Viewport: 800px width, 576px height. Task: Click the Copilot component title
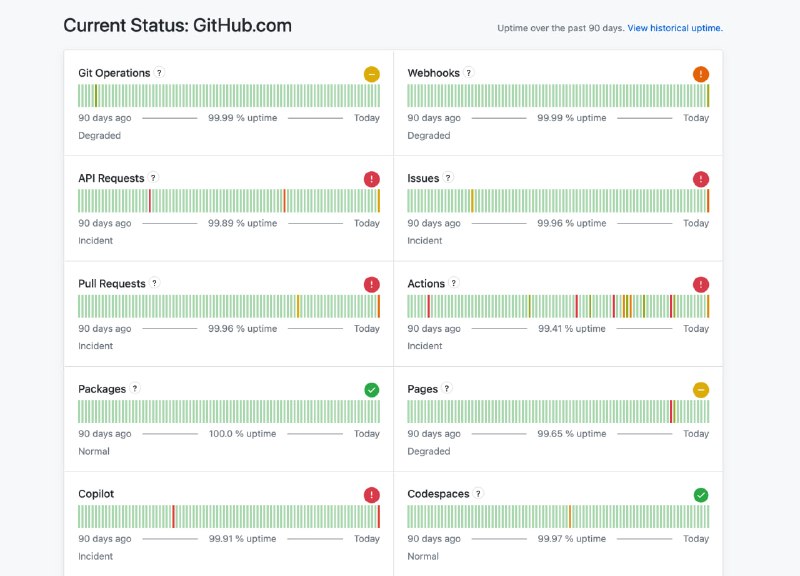click(96, 494)
